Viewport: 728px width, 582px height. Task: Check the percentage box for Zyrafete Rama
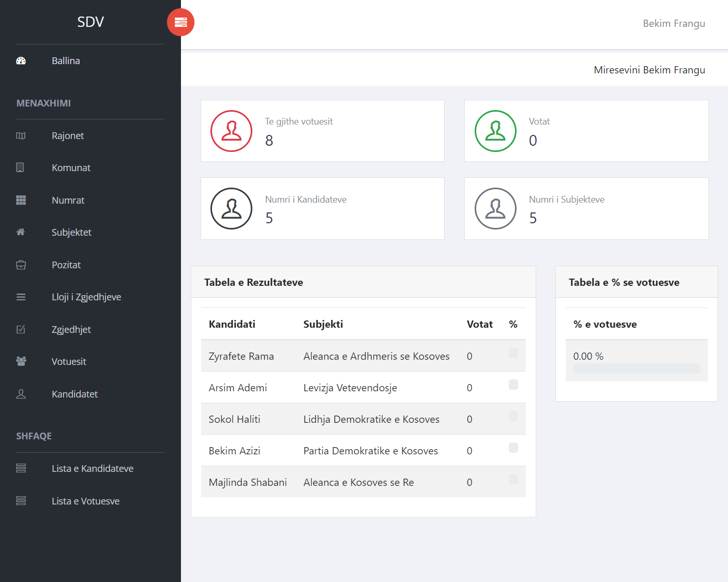(513, 353)
